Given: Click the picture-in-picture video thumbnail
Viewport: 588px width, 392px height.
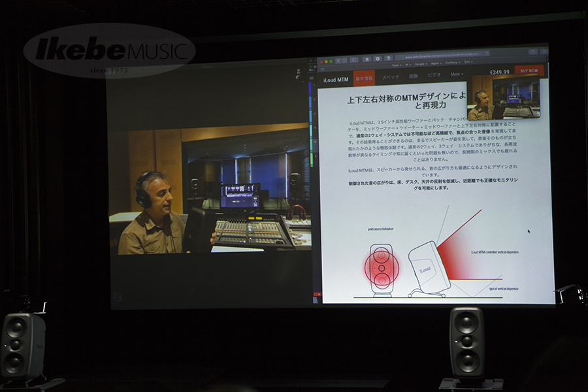Looking at the screenshot, I should [503, 97].
